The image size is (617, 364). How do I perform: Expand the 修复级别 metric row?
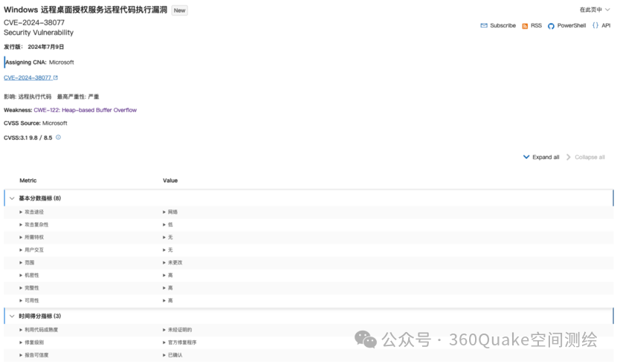click(x=31, y=342)
